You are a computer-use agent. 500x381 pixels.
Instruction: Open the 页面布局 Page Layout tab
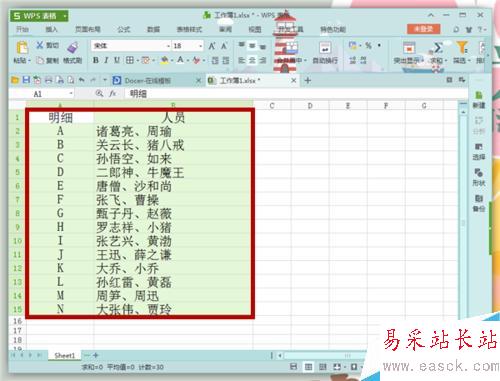88,29
